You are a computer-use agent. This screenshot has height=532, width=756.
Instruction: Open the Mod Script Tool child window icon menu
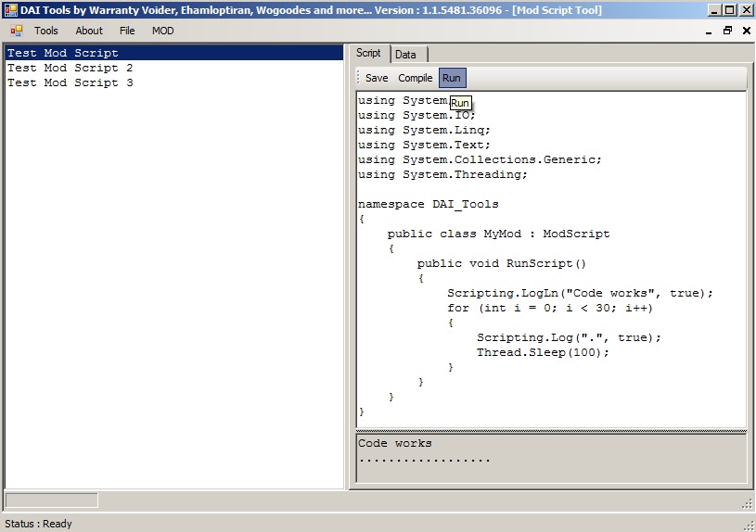[16, 31]
